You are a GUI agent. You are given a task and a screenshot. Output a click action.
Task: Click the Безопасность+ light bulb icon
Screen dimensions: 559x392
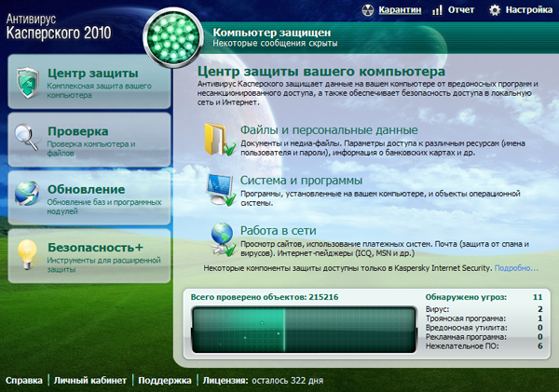27,254
